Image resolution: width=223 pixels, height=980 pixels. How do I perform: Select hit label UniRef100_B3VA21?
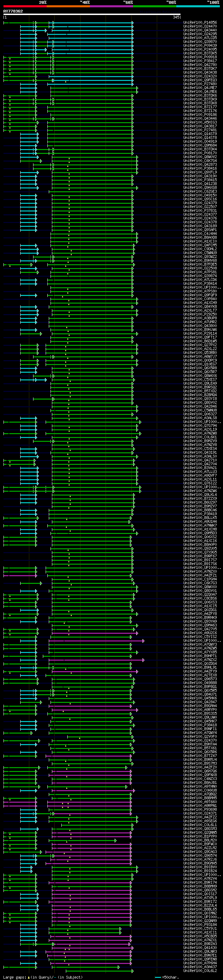click(200, 468)
